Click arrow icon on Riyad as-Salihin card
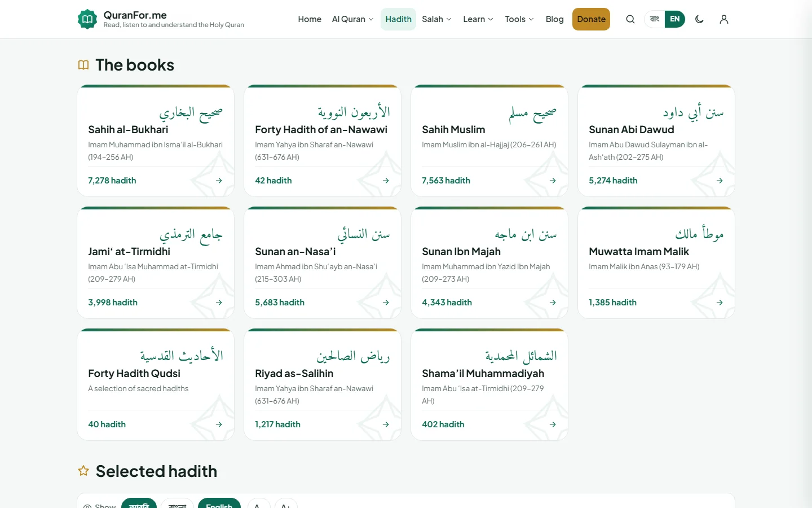 (x=386, y=424)
